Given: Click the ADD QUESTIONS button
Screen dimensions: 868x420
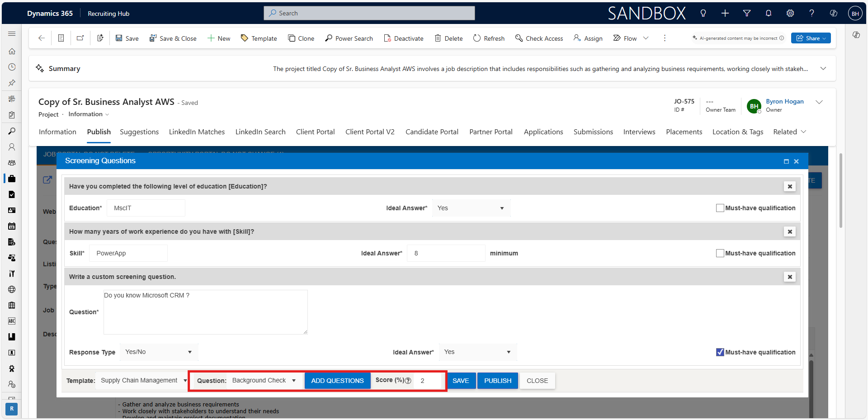Looking at the screenshot, I should (x=337, y=381).
